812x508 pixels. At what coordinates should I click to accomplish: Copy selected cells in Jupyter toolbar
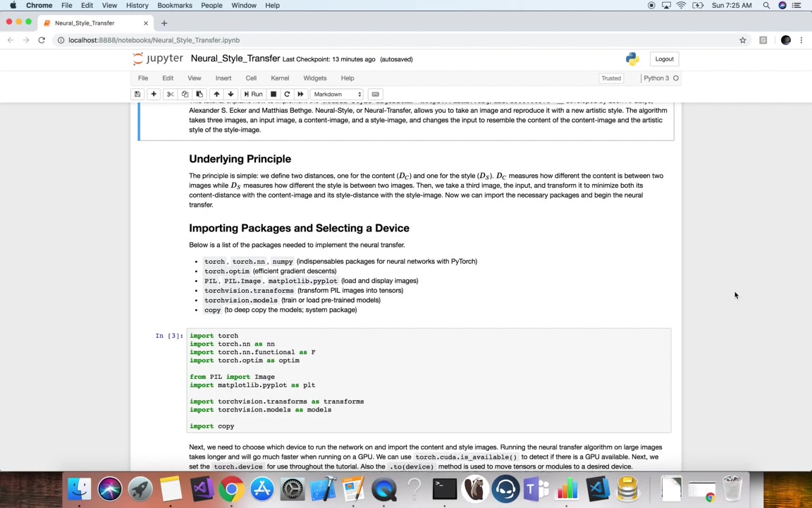(185, 95)
